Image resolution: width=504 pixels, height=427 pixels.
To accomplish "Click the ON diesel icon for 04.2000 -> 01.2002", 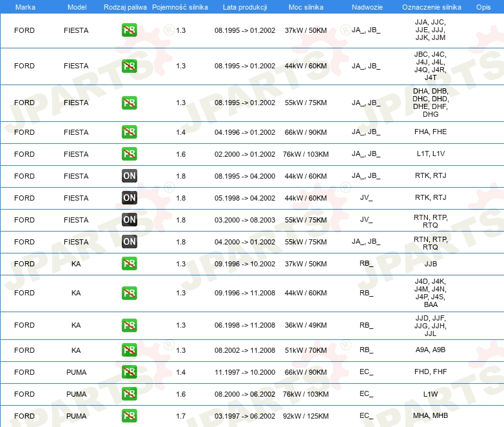I will [129, 241].
